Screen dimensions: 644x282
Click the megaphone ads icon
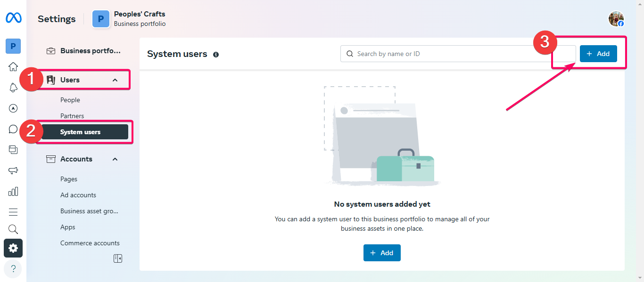pyautogui.click(x=13, y=170)
